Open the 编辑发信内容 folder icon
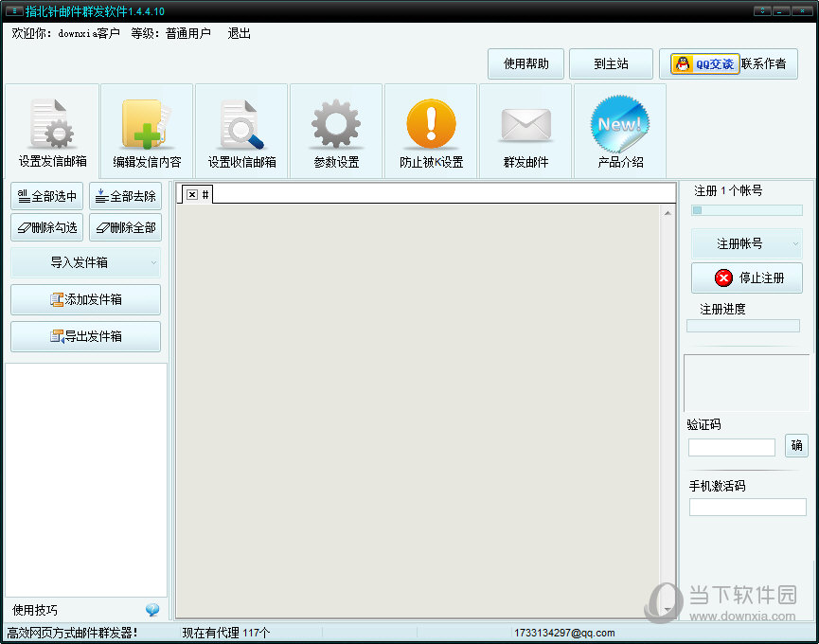819x644 pixels. click(147, 124)
